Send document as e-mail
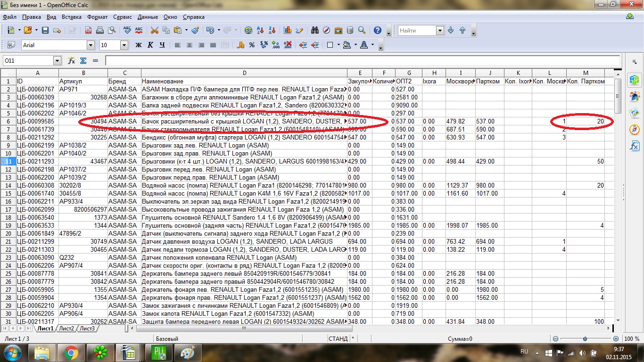The width and height of the screenshot is (644, 362). pyautogui.click(x=57, y=30)
